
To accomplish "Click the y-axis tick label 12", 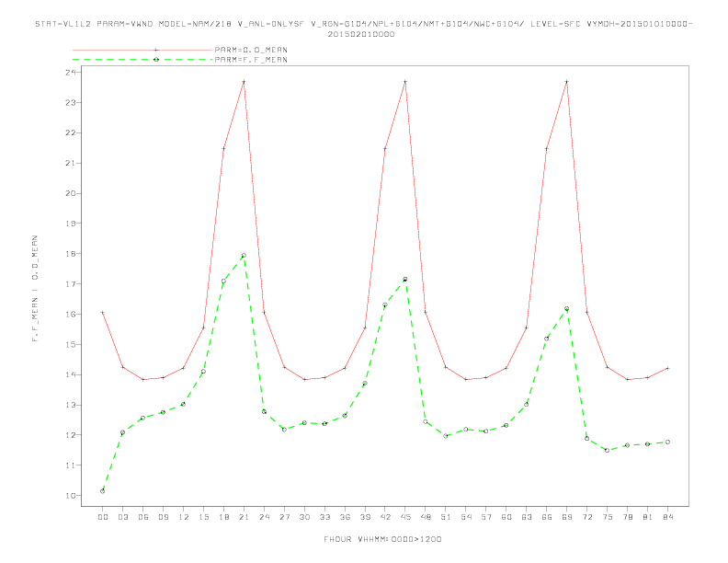I will pos(70,435).
